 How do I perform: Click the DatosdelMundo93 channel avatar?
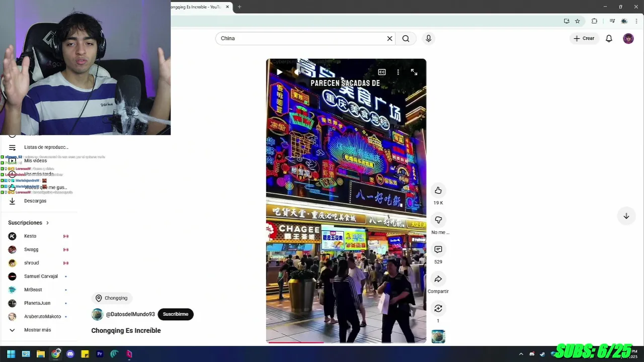(97, 314)
